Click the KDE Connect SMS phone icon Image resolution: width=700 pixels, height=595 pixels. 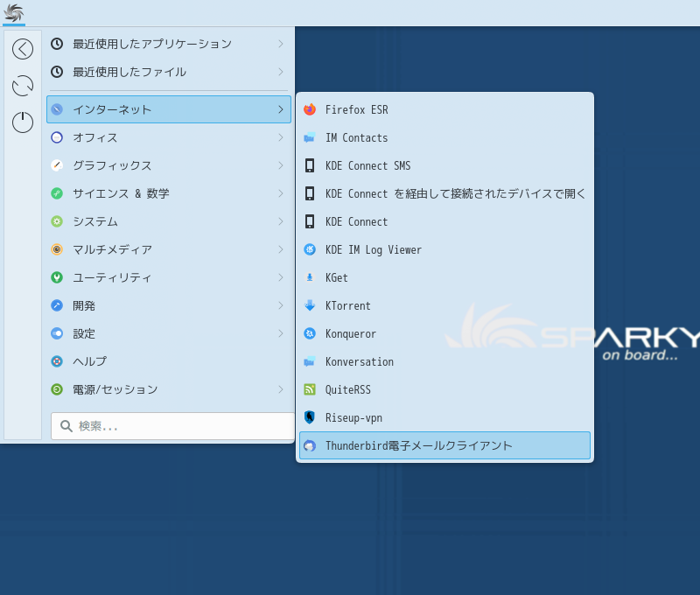[310, 165]
